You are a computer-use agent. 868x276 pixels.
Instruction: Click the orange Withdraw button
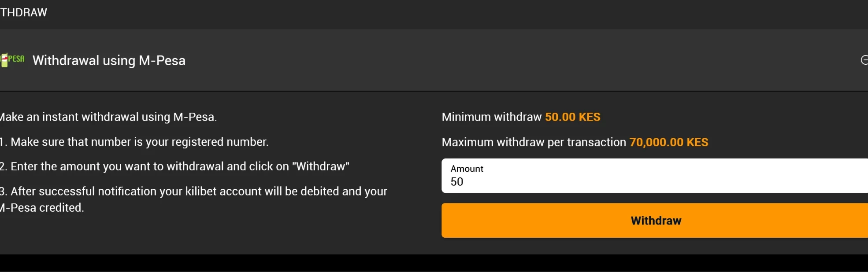(655, 221)
